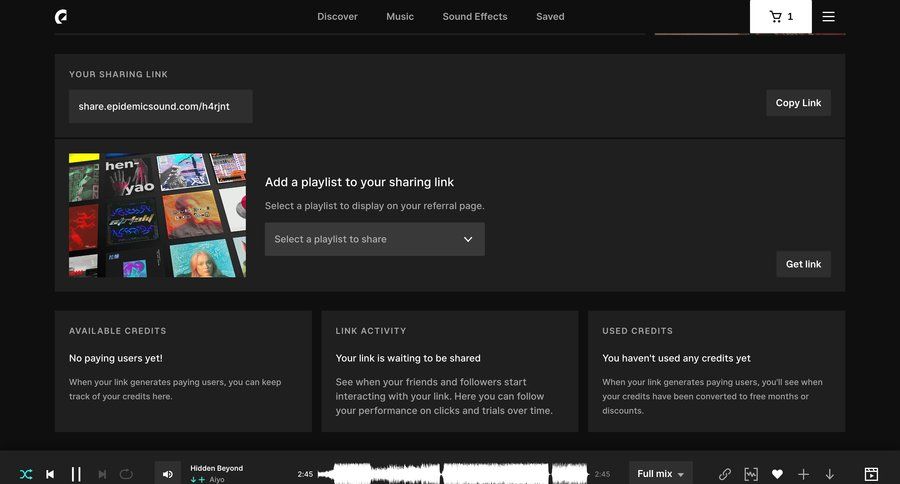Screen dimensions: 900x484
Task: Like track with heart icon
Action: click(x=777, y=474)
